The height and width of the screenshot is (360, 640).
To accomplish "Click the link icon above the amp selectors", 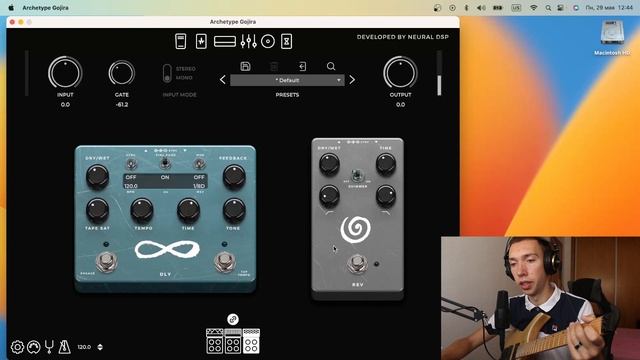I will coord(233,319).
